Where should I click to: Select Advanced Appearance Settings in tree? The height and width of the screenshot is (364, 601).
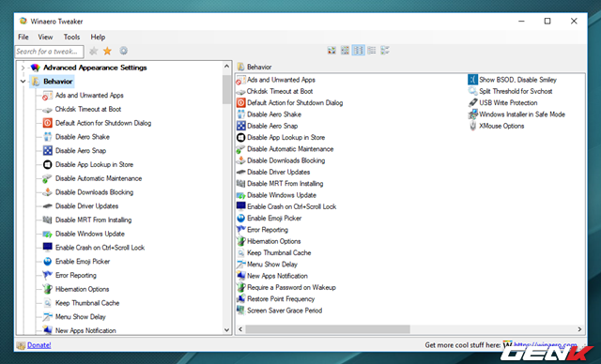95,68
